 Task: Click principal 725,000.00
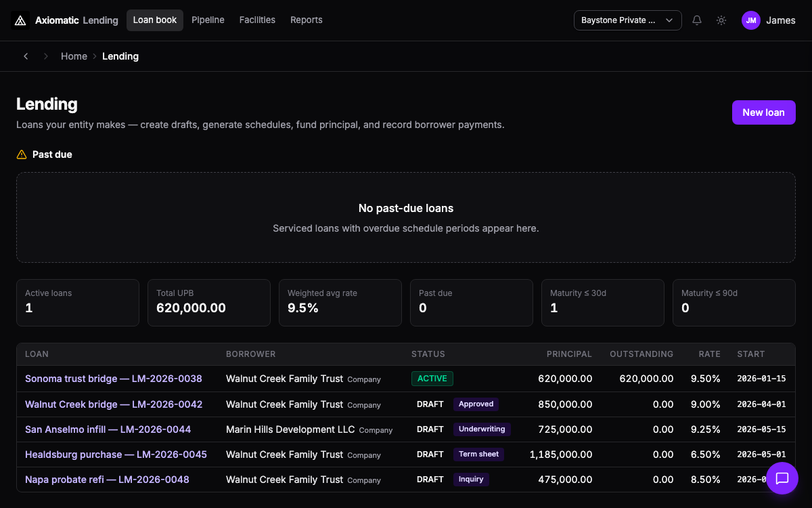coord(565,429)
